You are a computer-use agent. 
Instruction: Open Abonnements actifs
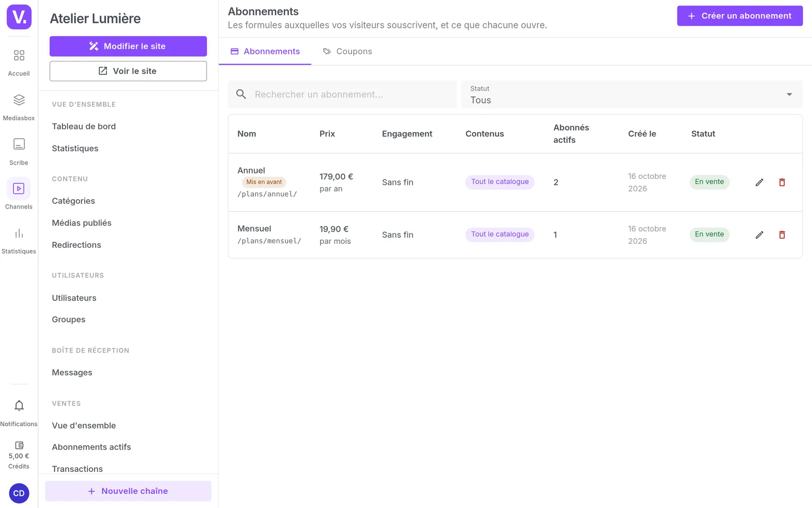[x=91, y=447]
